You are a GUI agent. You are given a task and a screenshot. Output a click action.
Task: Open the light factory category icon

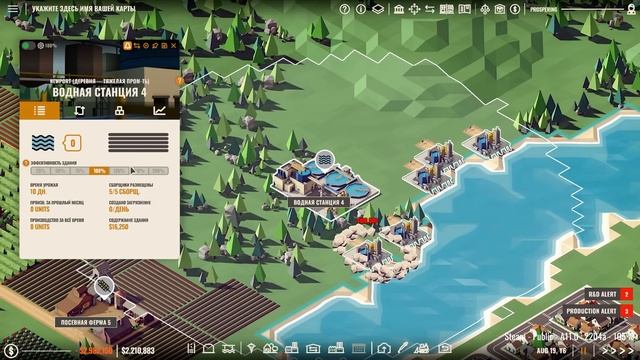[x=291, y=348]
